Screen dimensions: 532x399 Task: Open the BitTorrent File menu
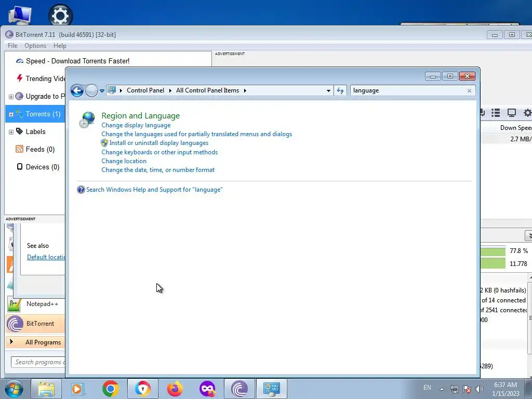[12, 46]
